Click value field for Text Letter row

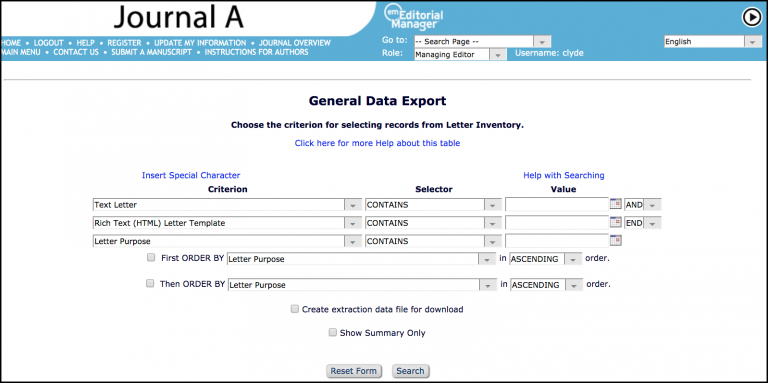(x=557, y=205)
